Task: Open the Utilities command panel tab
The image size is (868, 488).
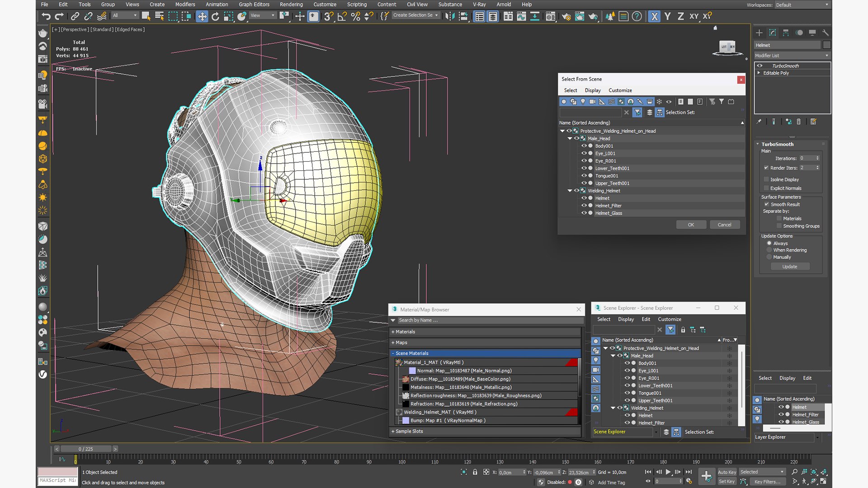Action: coord(826,33)
